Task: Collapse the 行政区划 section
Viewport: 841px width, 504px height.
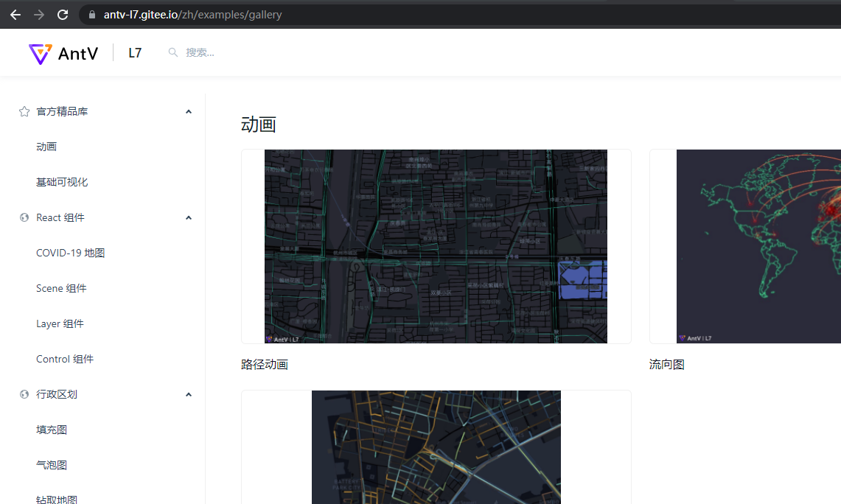Action: click(189, 394)
